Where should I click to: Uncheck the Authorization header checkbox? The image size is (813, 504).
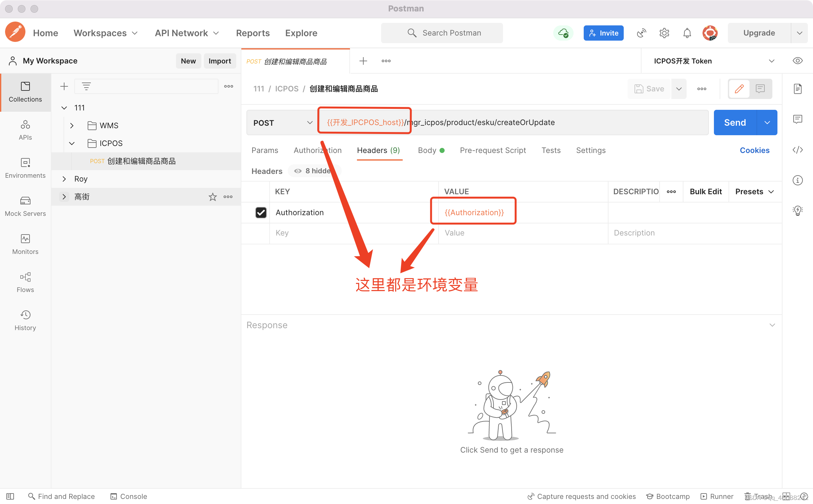click(x=261, y=212)
